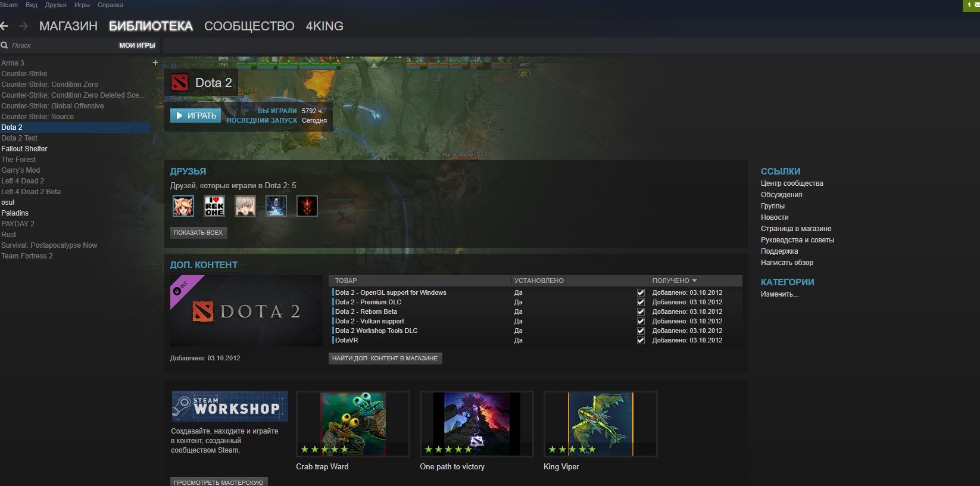Click НАЙТИ ДОП. КОНТЕНТ В МАГАЗИНЕ button

point(385,359)
